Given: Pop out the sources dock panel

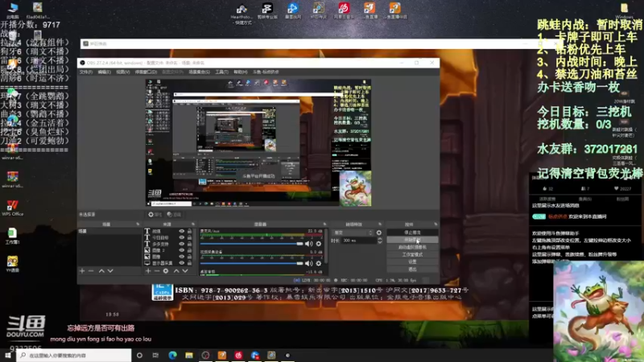Looking at the screenshot, I should point(193,224).
